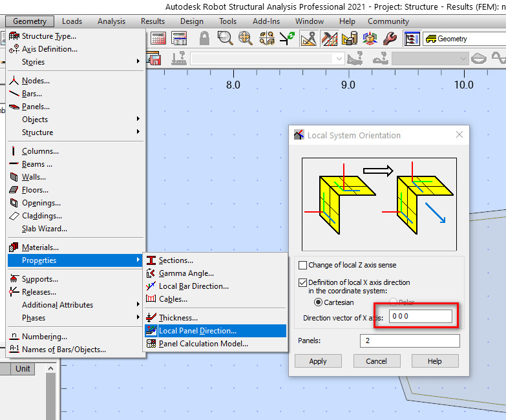Click Apply in Local System Orientation
Screen dimensions: 506x420
[x=318, y=361]
